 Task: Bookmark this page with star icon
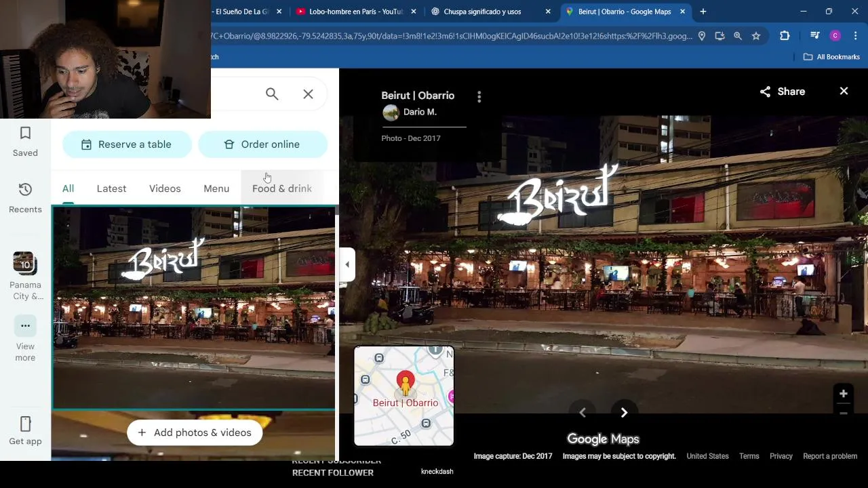(756, 36)
